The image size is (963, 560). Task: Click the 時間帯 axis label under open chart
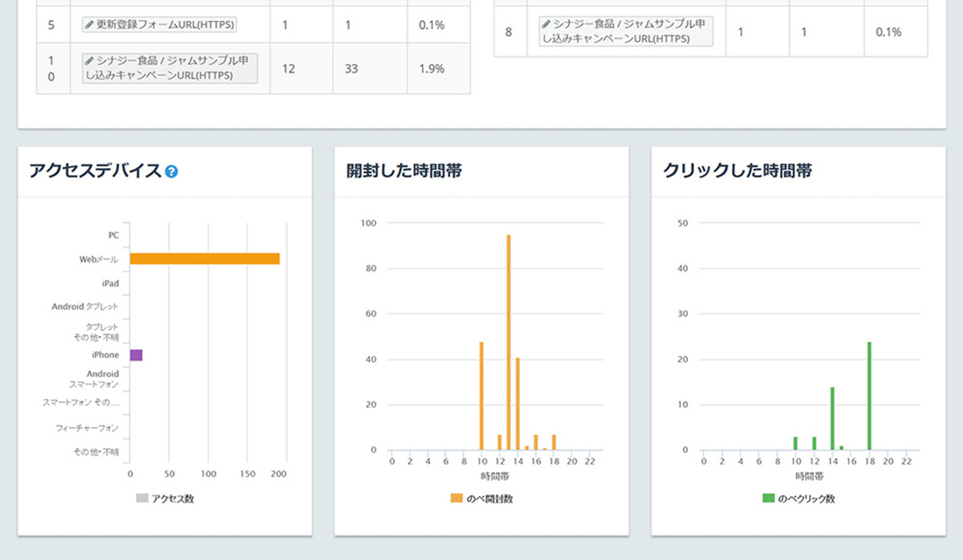click(495, 476)
